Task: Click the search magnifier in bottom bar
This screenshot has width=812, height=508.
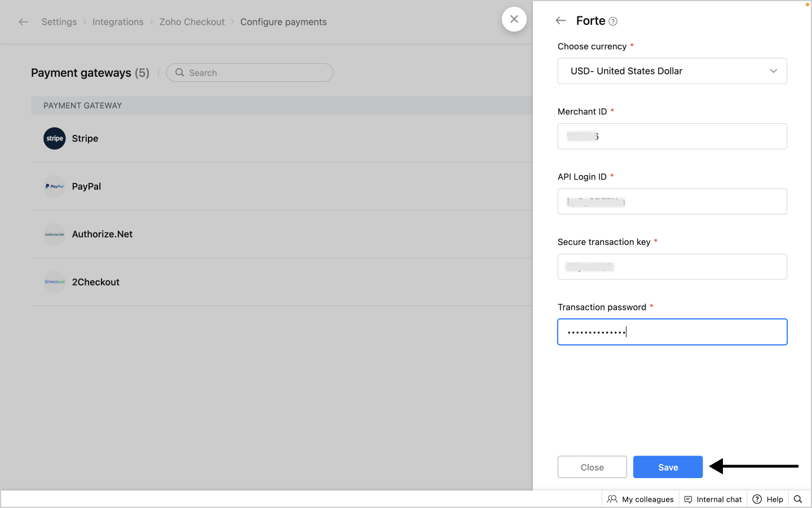Action: [798, 499]
